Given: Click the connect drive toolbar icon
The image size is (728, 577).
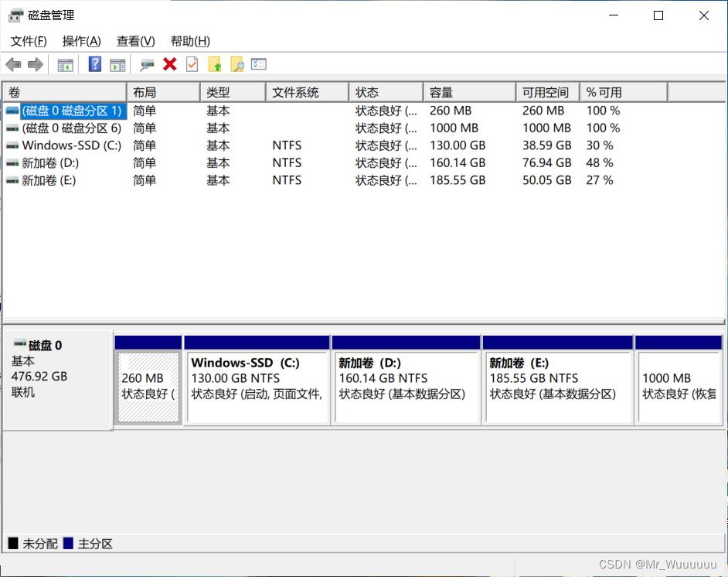Looking at the screenshot, I should [147, 65].
